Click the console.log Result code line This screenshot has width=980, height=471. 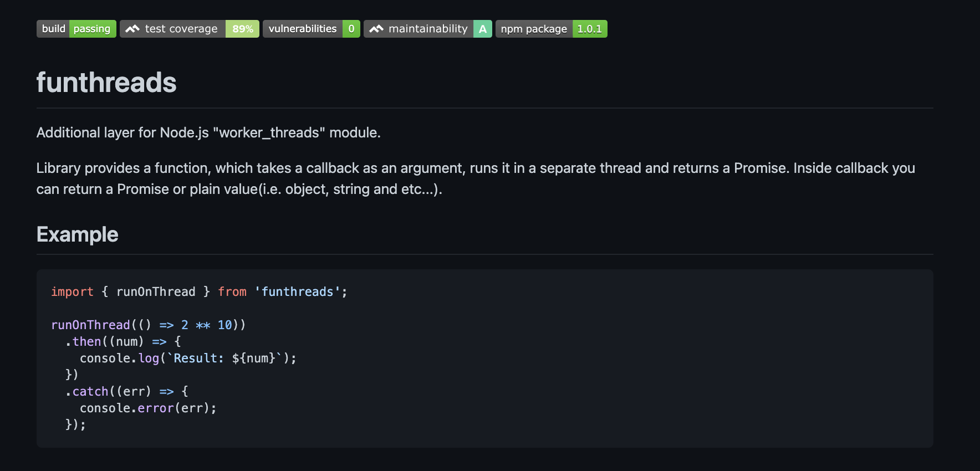pos(188,358)
